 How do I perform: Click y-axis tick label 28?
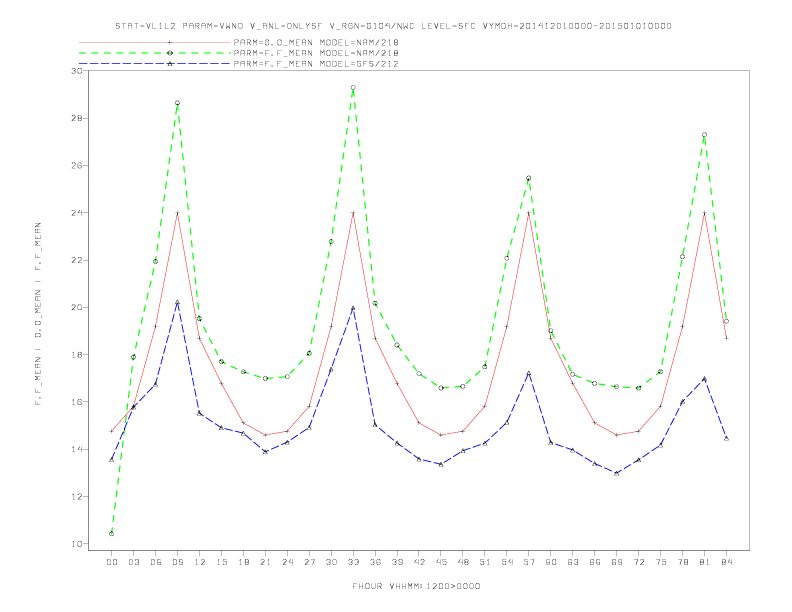click(77, 118)
